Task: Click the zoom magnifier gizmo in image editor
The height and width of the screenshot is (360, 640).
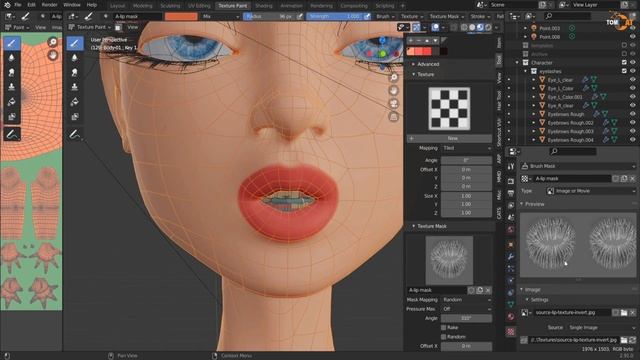Action: tap(53, 42)
